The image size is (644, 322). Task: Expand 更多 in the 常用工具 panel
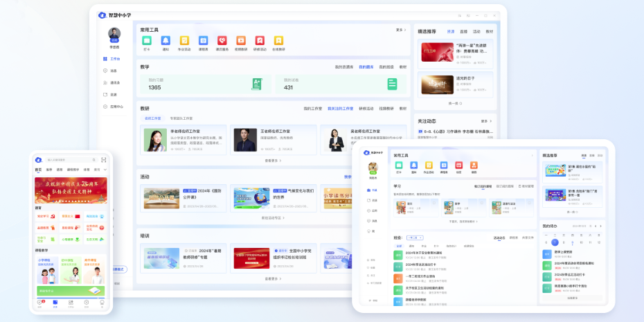[400, 30]
